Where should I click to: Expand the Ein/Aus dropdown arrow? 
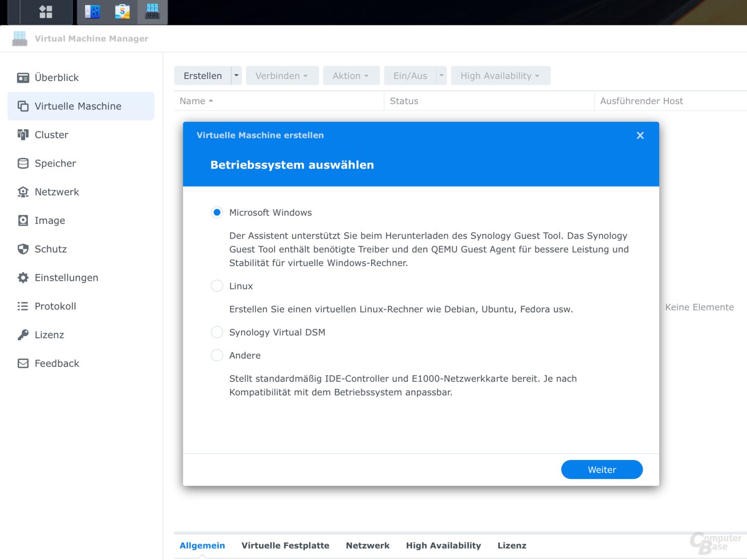[442, 76]
